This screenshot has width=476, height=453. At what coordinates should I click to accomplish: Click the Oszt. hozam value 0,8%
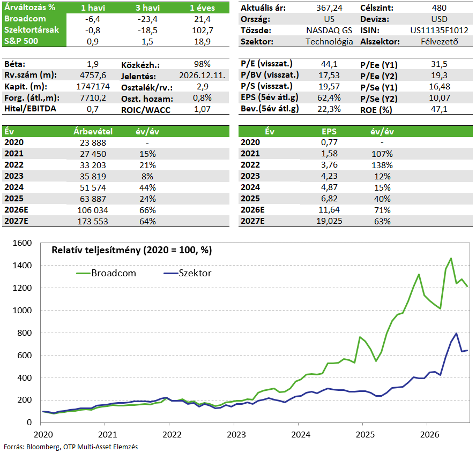[x=202, y=98]
